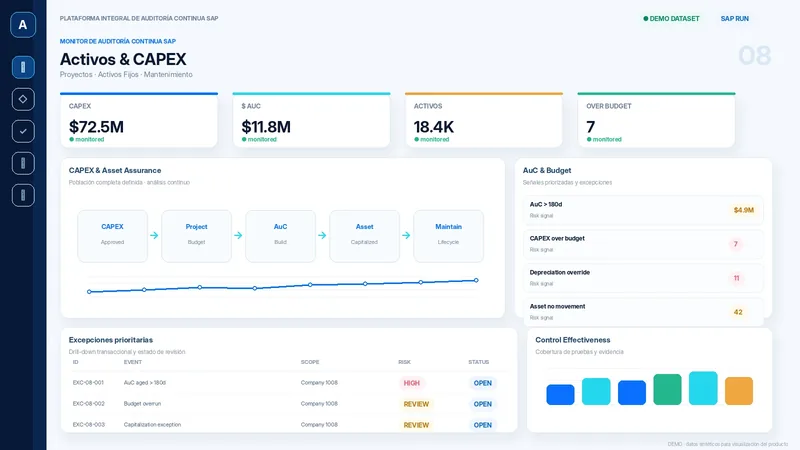Click the 11 badge for Depreciation override
The height and width of the screenshot is (450, 800).
coord(736,278)
